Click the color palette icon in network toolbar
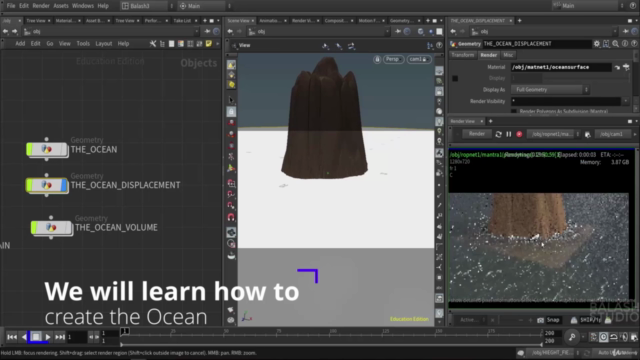The image size is (640, 360). click(x=181, y=43)
